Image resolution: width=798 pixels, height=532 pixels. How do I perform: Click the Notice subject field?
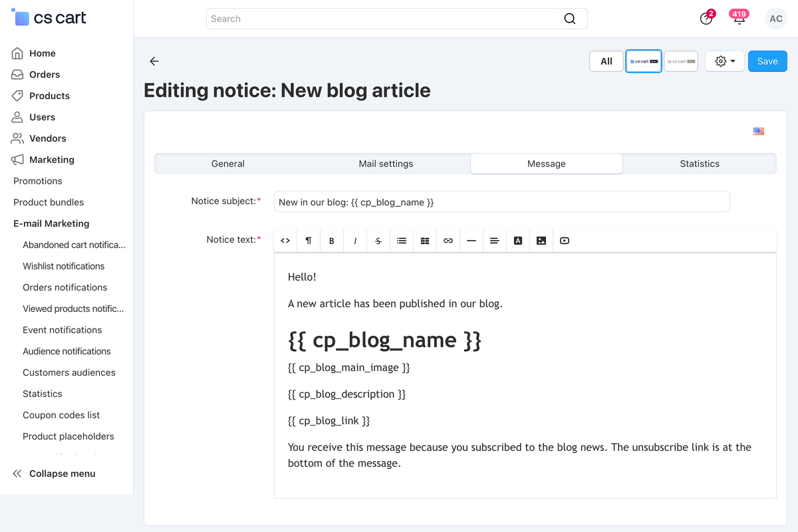502,201
